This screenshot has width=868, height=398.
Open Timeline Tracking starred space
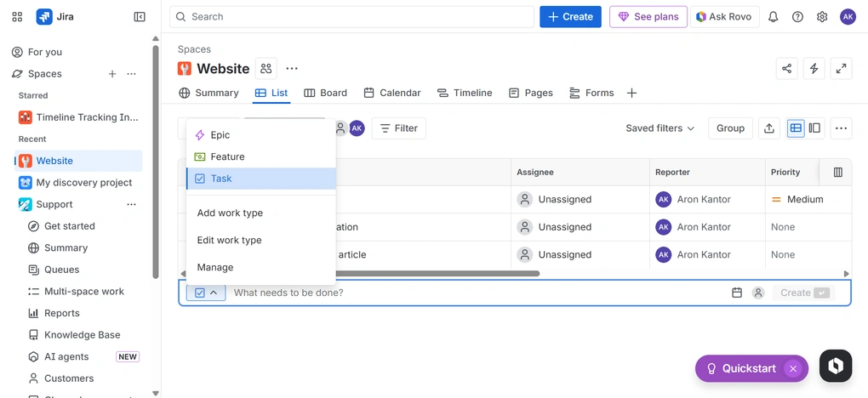78,117
